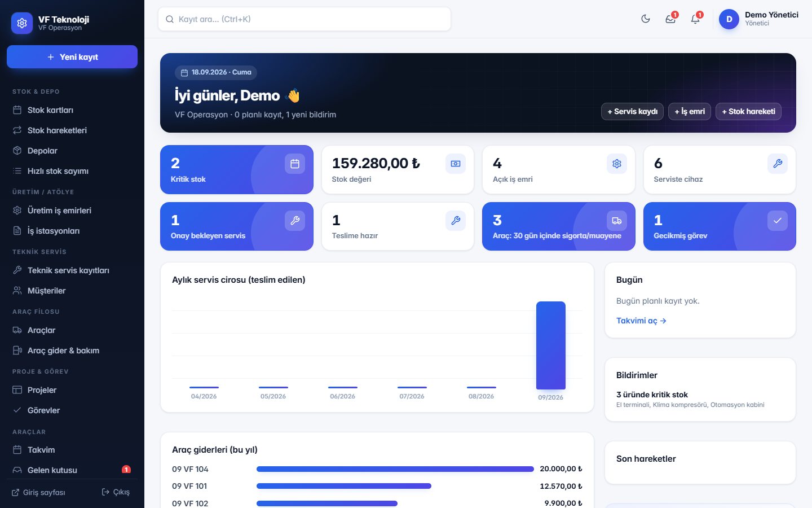Screen dimensions: 812x508
Task: Open Araçlar in the sidebar
Action: click(x=72, y=330)
